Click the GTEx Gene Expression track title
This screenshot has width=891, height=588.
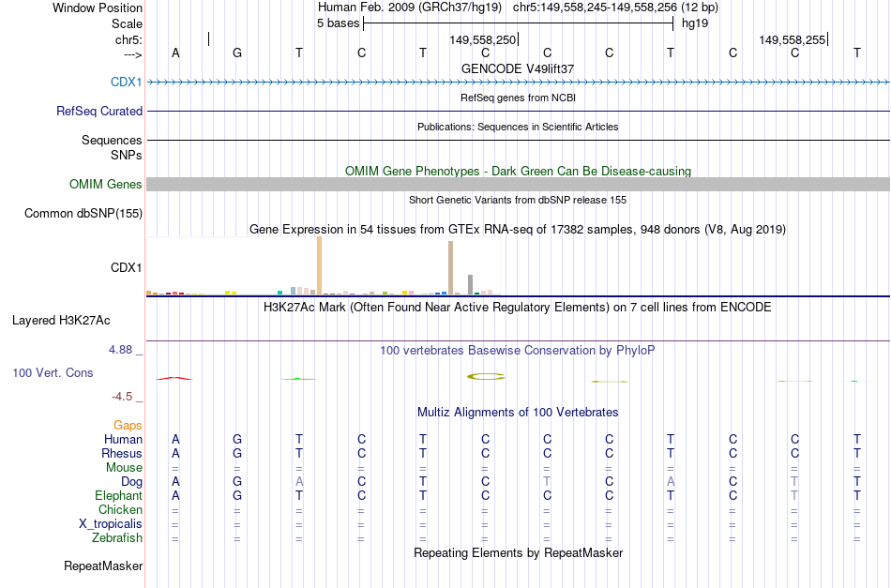[518, 230]
